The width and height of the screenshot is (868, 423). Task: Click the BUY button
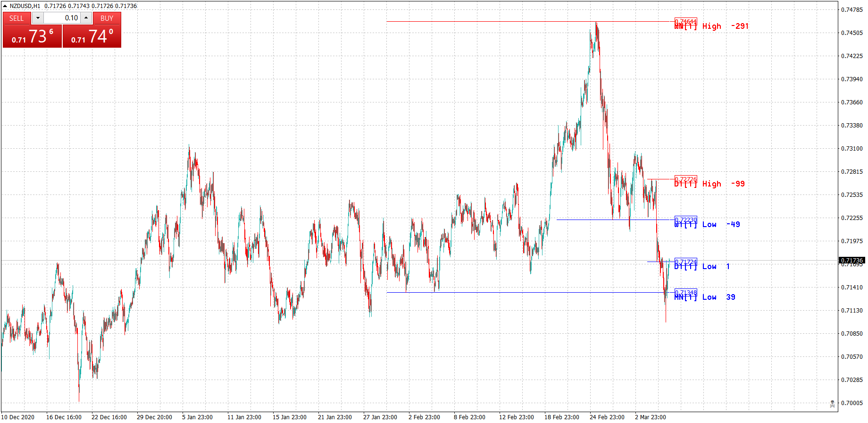click(107, 18)
